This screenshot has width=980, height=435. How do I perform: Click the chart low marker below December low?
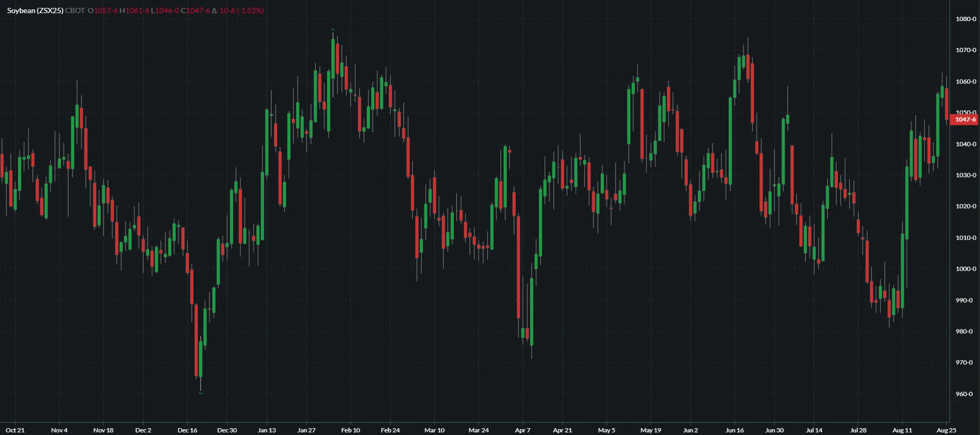tap(201, 392)
